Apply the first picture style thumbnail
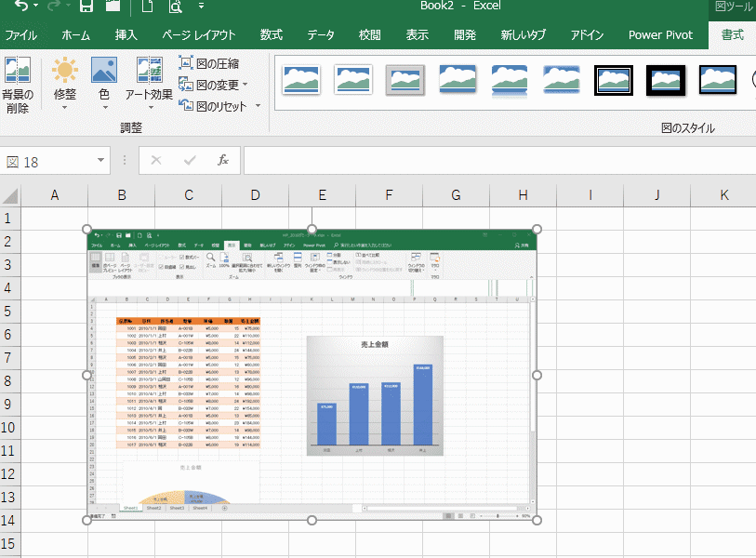 point(301,80)
